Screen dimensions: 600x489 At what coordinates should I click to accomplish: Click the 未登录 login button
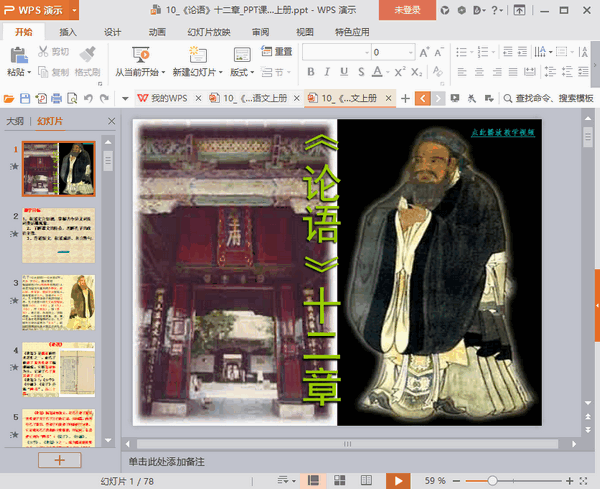coord(407,10)
